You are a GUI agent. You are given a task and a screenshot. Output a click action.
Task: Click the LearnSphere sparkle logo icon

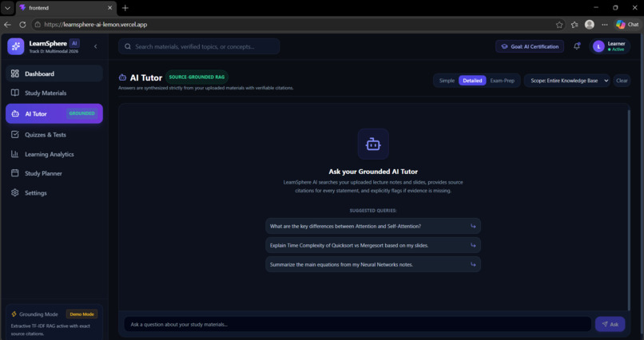pos(16,46)
